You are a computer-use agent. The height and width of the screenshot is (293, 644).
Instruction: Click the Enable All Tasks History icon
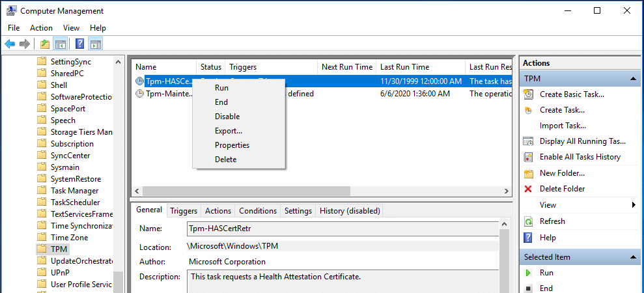click(528, 157)
